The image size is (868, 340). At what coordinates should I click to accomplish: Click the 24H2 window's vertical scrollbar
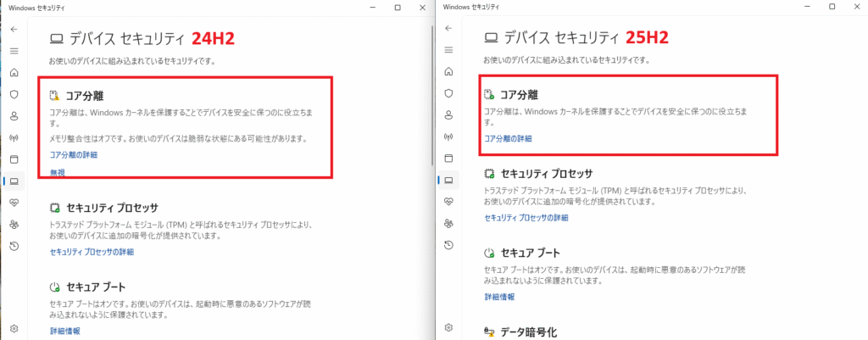coord(432,93)
